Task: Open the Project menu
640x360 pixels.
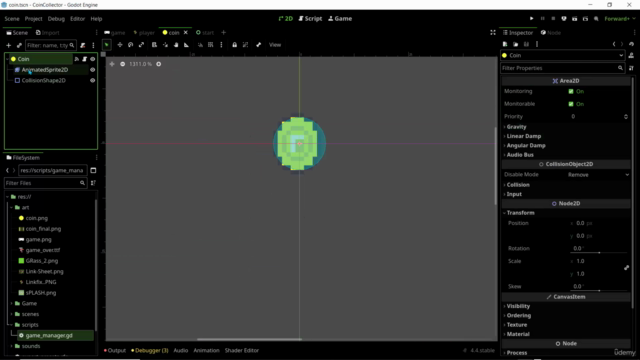Action: (x=33, y=19)
